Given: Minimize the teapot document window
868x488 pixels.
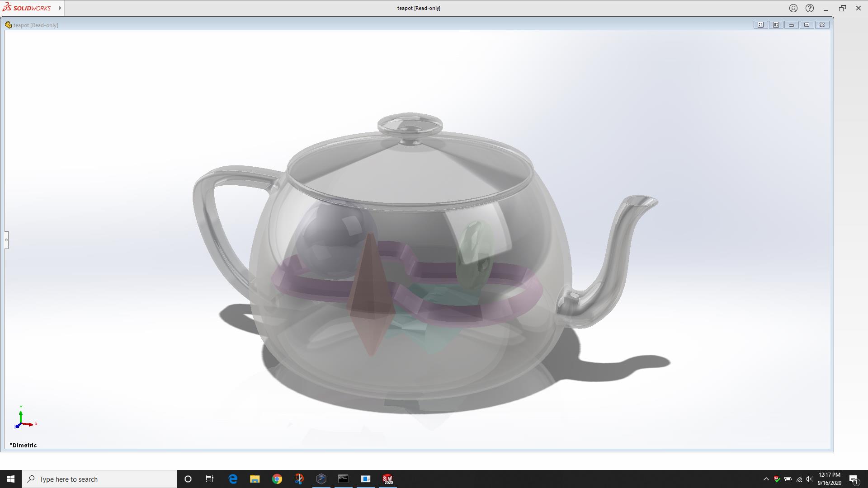Looking at the screenshot, I should [x=791, y=25].
